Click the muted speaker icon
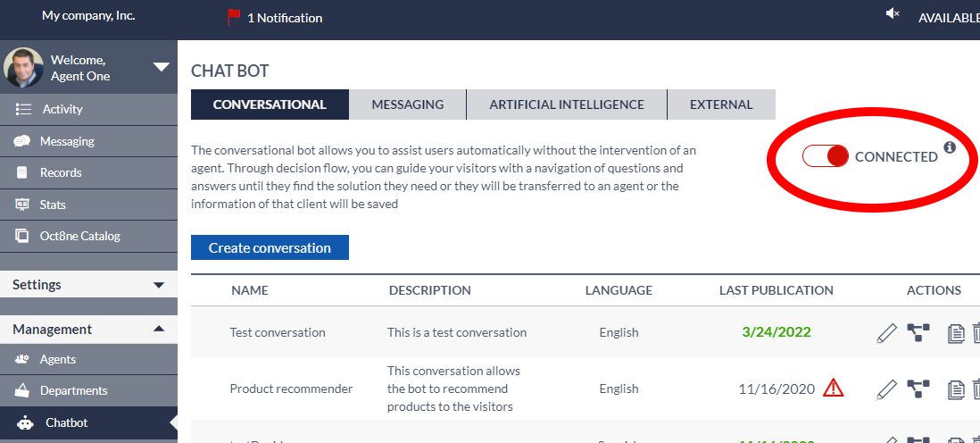Image resolution: width=980 pixels, height=443 pixels. (893, 14)
